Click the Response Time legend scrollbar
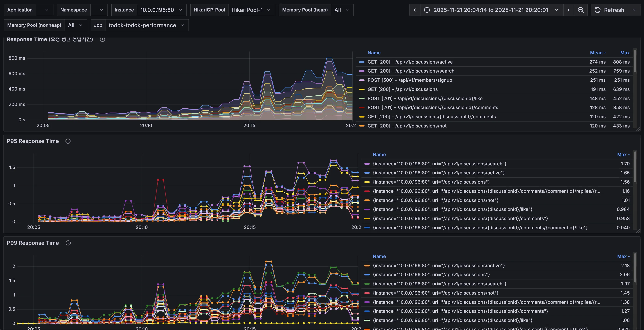Screen dimensions: 644x330 click(635, 61)
